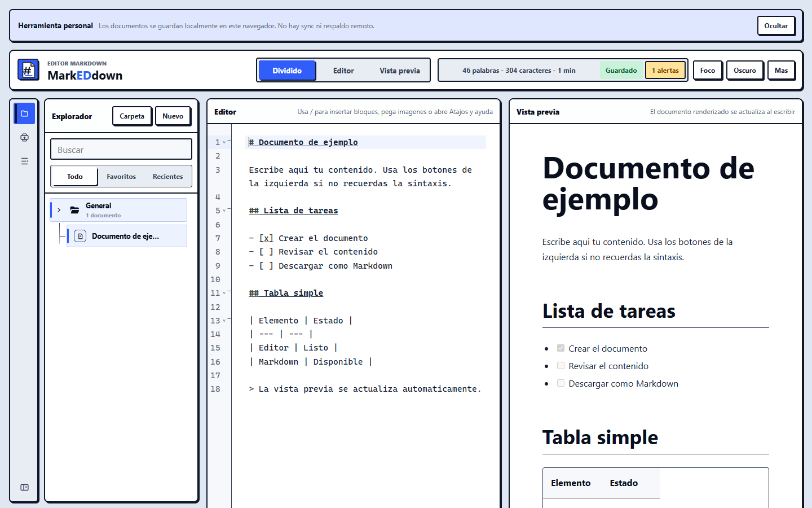Check 'Revisar el contenido' preview checkbox
The width and height of the screenshot is (812, 508).
click(x=561, y=366)
